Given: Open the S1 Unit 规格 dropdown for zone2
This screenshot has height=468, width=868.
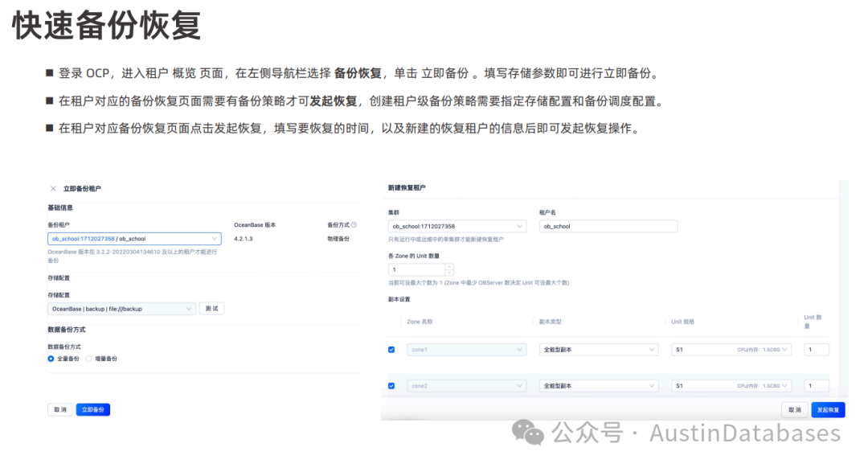Looking at the screenshot, I should point(731,385).
